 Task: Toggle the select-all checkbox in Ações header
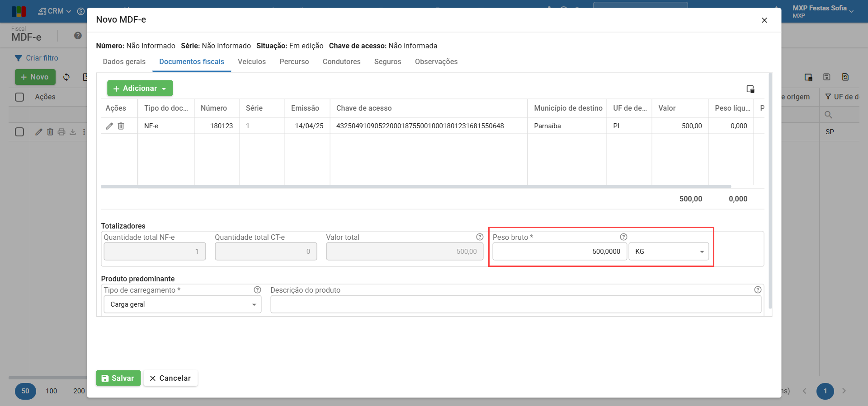click(x=19, y=97)
